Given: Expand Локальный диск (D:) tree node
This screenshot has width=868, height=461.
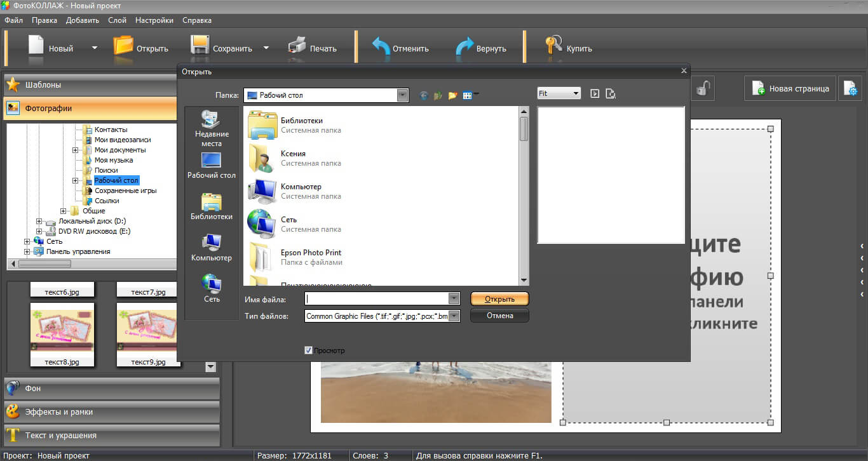Looking at the screenshot, I should pyautogui.click(x=39, y=221).
